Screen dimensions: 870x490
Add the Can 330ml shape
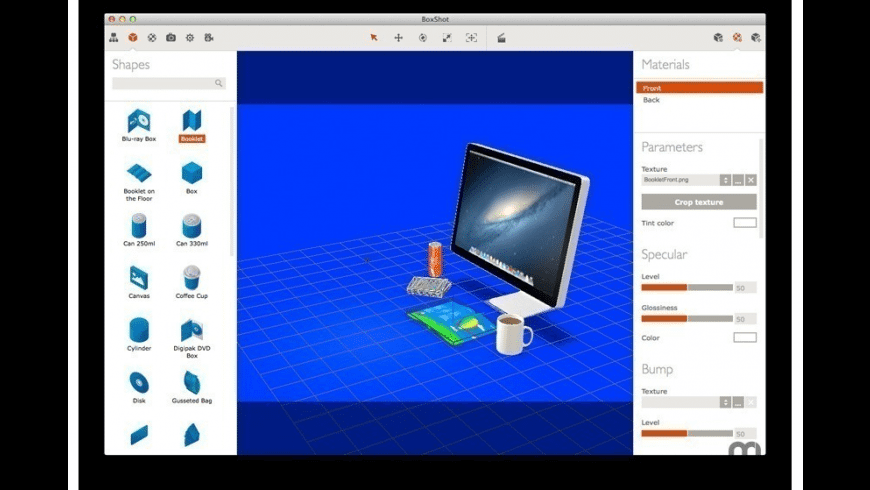192,230
